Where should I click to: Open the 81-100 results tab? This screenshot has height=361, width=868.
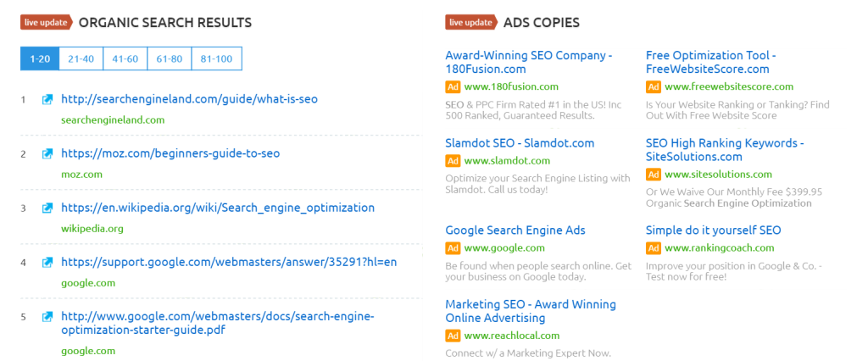click(216, 58)
